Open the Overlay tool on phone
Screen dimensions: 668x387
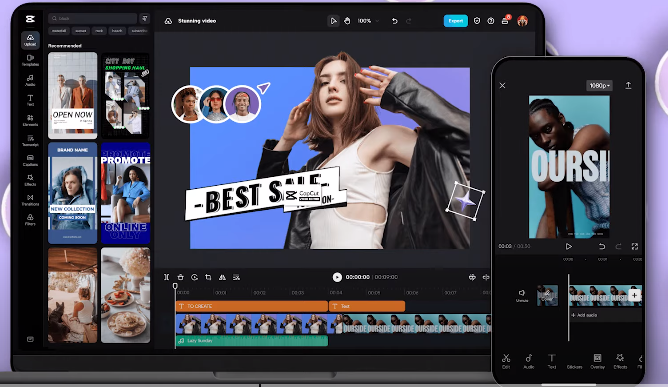click(x=597, y=361)
